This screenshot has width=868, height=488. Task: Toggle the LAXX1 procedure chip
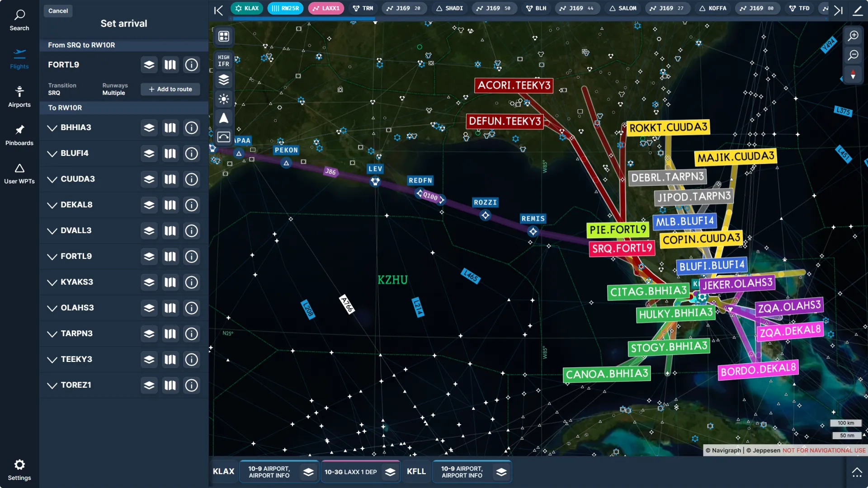point(325,8)
